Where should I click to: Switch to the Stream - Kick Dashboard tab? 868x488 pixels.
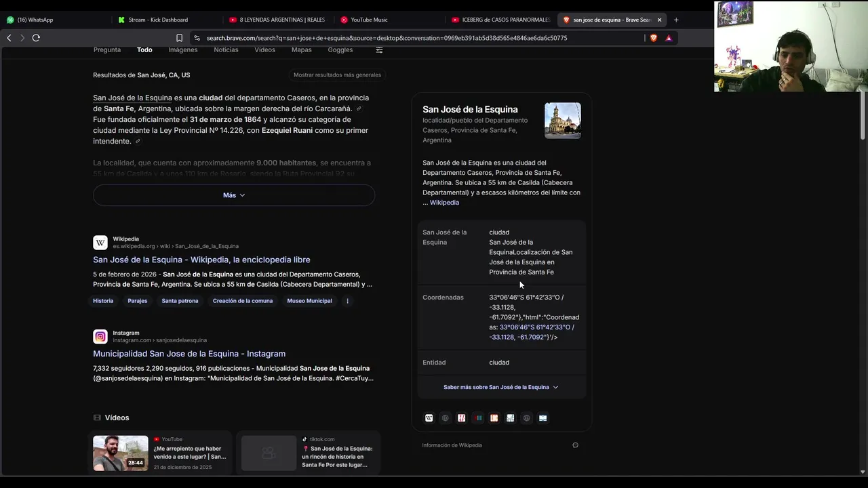pos(167,20)
